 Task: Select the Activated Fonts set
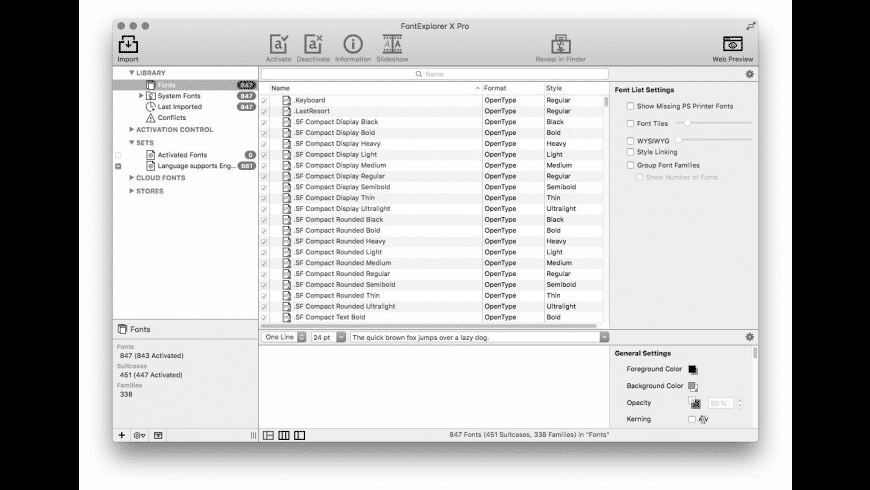pyautogui.click(x=185, y=155)
